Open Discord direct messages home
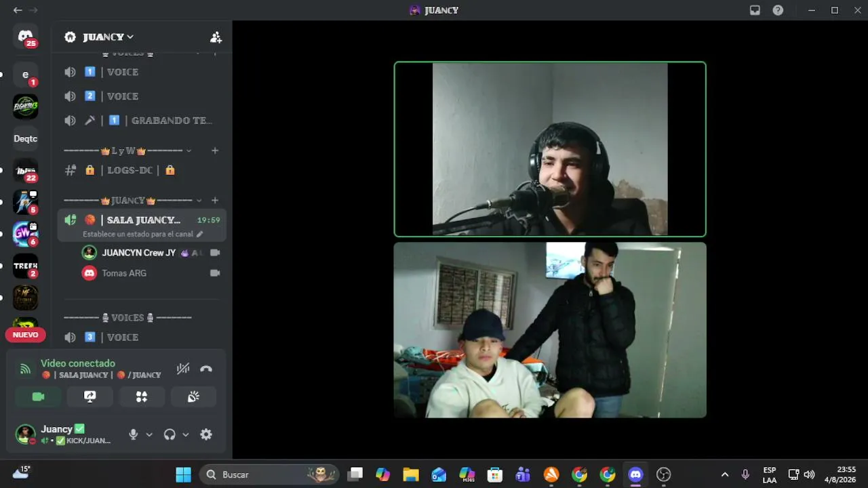The width and height of the screenshot is (868, 488). (x=26, y=37)
